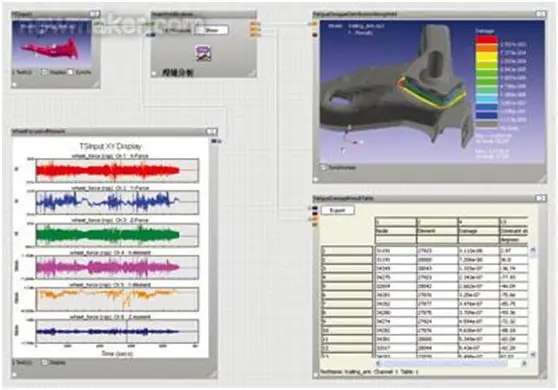Click collapse icon on damage results table glyph
Image resolution: width=558 pixels, height=390 pixels.
pyautogui.click(x=541, y=198)
